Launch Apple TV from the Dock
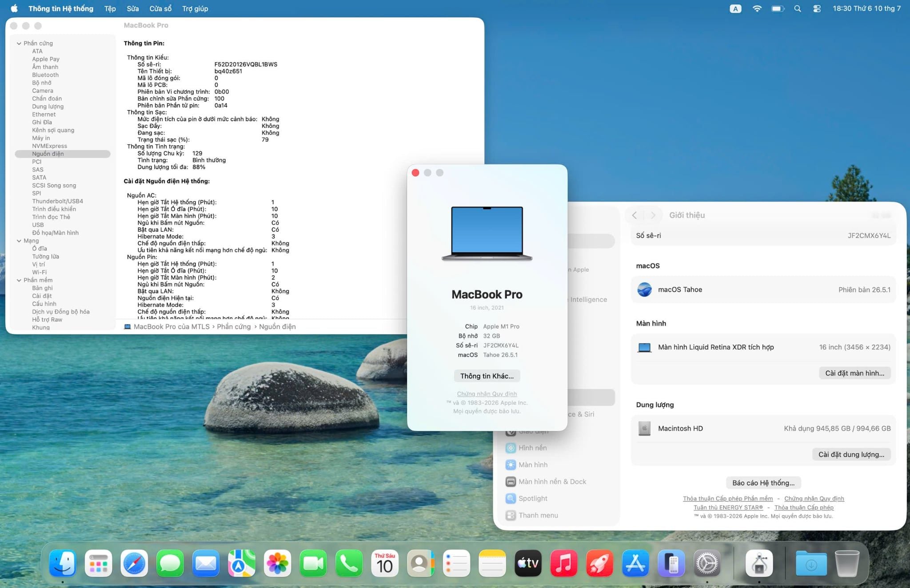 point(528,563)
